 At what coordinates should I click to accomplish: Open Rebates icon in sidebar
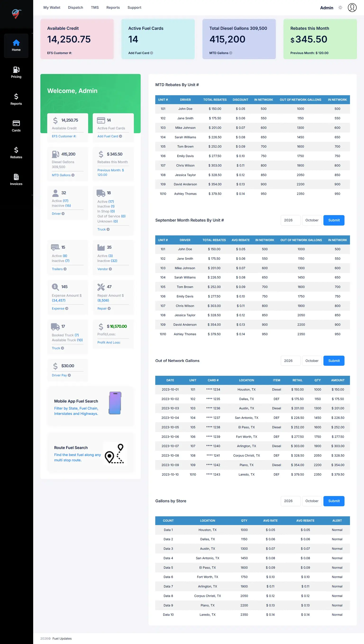point(16,150)
